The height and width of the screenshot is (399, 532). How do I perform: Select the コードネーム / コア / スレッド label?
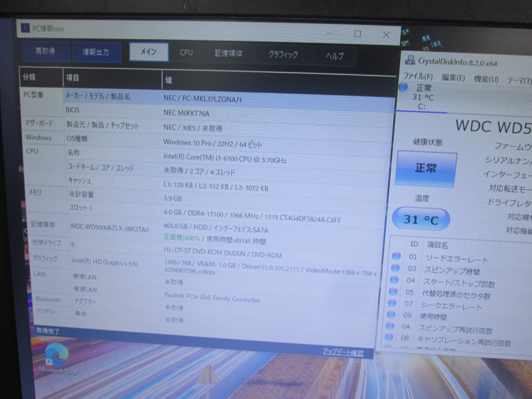pos(101,168)
